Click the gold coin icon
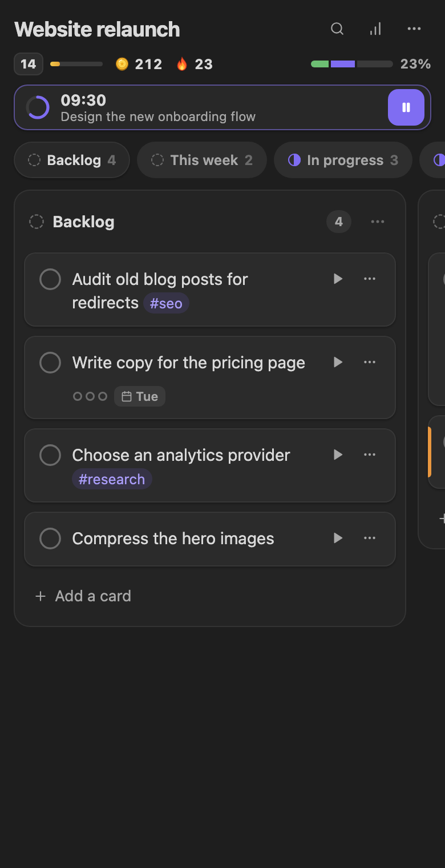Screen dimensions: 445x868 (x=122, y=64)
